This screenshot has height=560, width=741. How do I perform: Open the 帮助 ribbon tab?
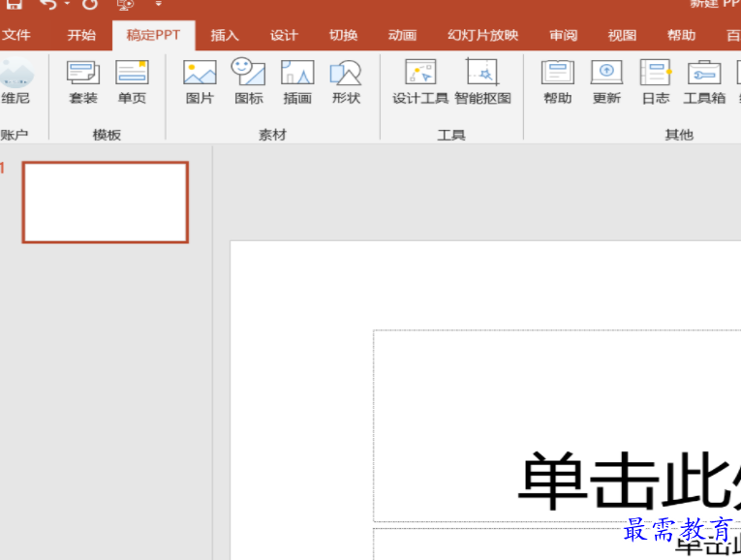click(681, 35)
